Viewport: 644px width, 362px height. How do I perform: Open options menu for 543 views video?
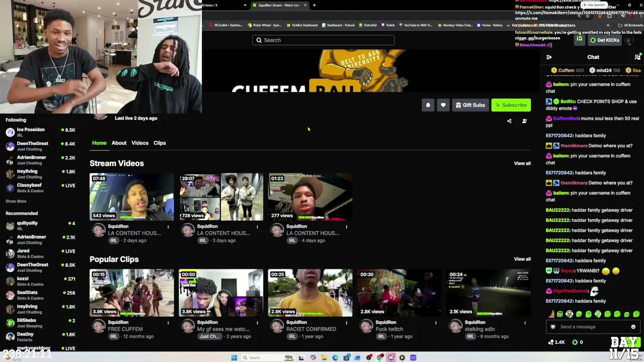[168, 227]
